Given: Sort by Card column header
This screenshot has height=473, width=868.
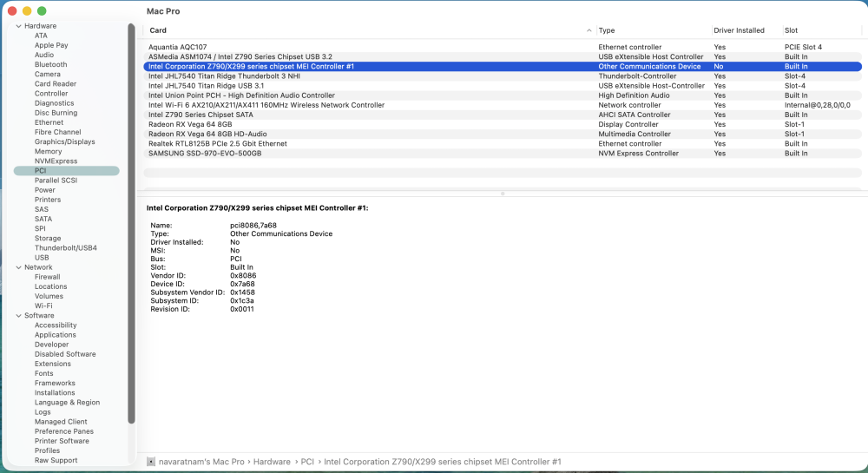Looking at the screenshot, I should (x=158, y=30).
